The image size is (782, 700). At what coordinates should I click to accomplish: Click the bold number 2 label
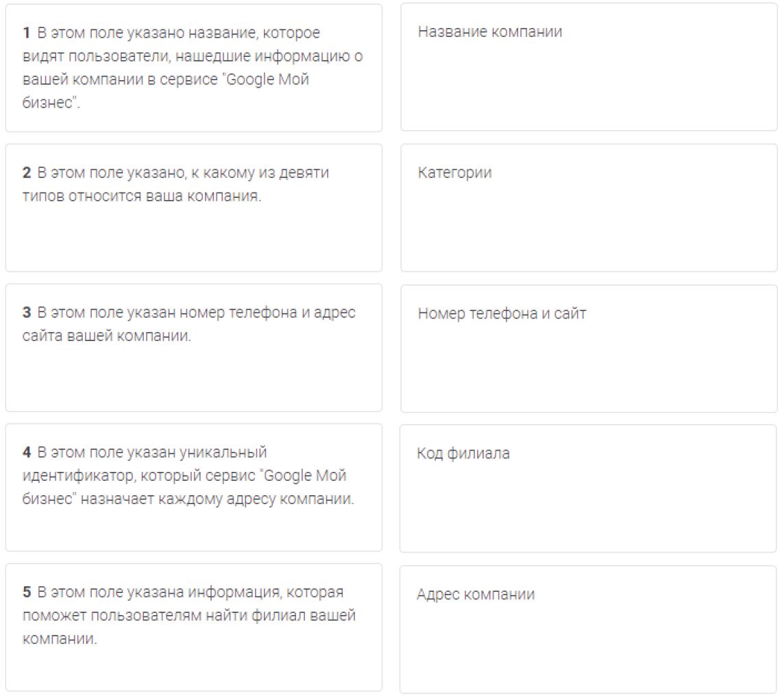click(27, 173)
